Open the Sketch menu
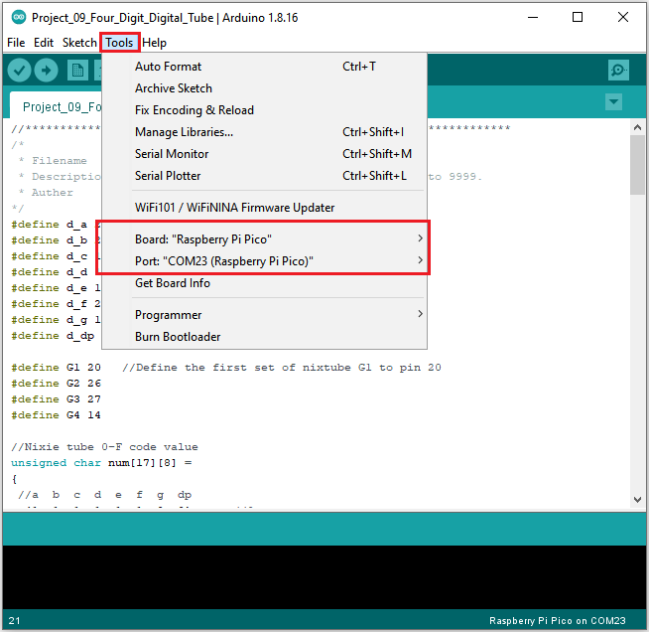 pos(79,43)
